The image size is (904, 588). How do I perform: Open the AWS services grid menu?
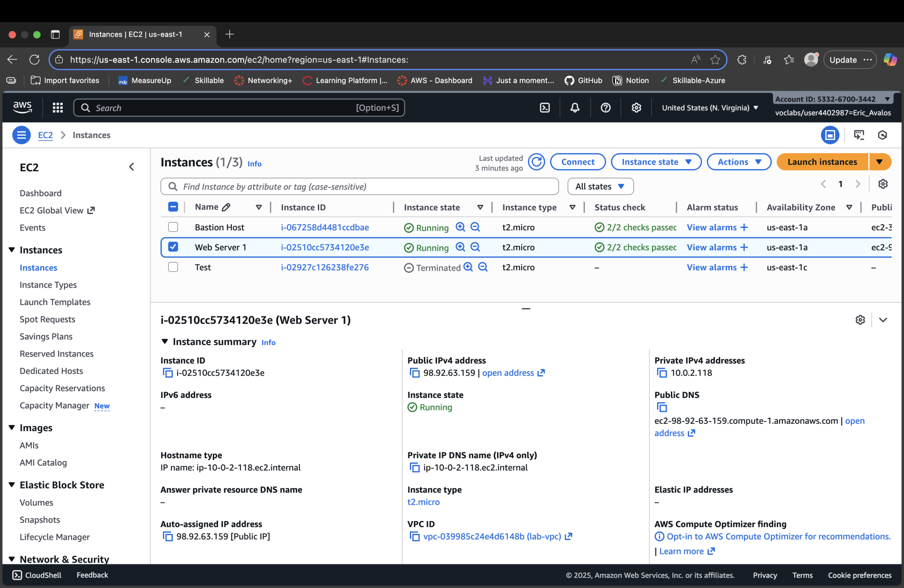pos(57,107)
